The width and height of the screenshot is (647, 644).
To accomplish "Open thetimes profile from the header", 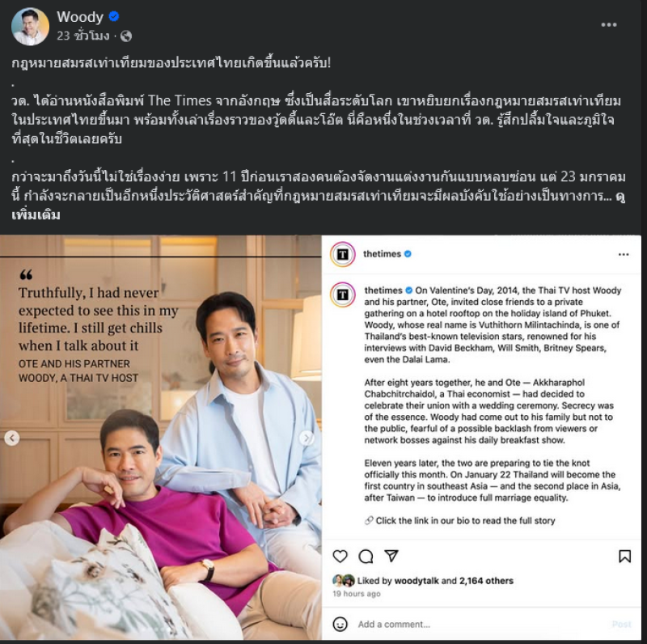I will (382, 254).
